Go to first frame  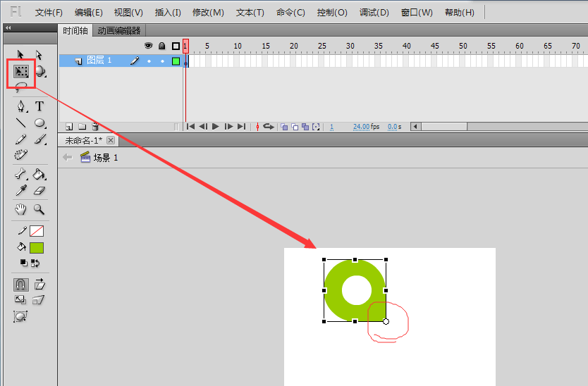[x=190, y=127]
